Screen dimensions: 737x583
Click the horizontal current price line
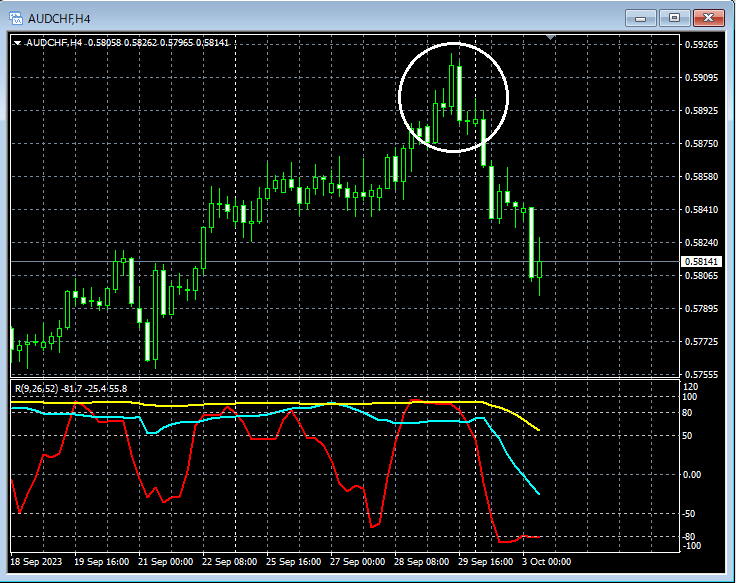coord(345,261)
